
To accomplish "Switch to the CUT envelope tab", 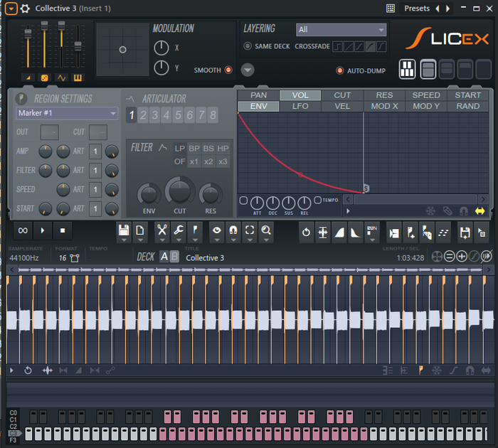I will pyautogui.click(x=342, y=95).
